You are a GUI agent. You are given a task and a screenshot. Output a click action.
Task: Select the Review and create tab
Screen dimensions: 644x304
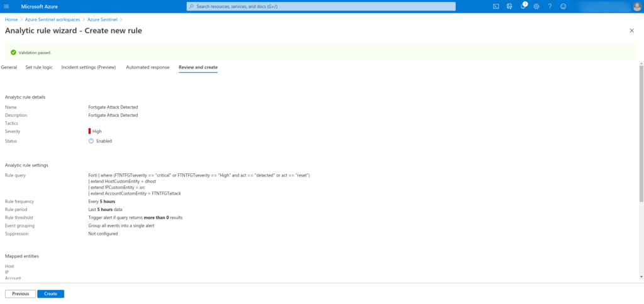(x=198, y=67)
